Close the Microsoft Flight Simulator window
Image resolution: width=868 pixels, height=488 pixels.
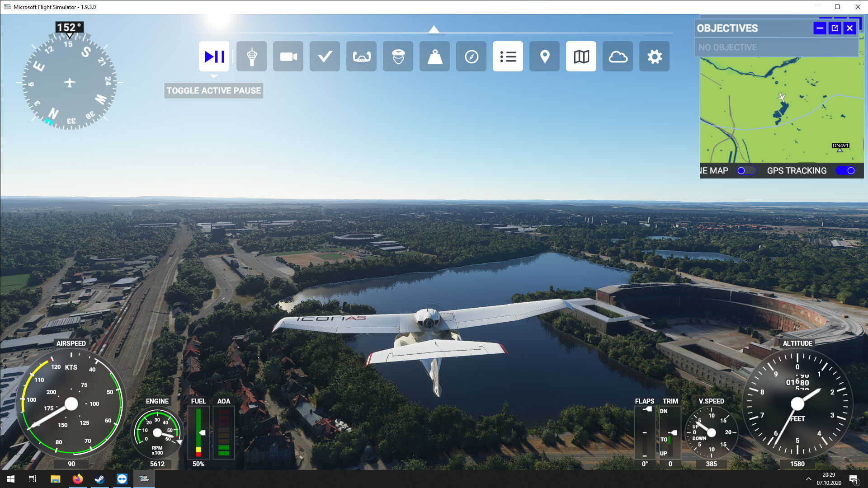(x=858, y=7)
